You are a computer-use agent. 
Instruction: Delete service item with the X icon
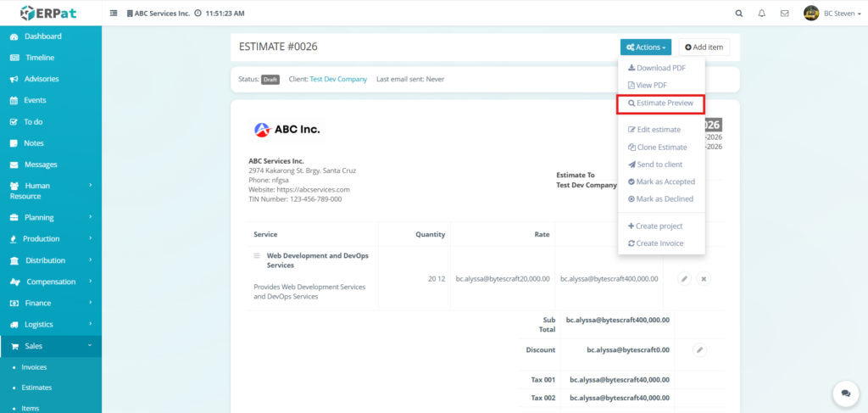tap(704, 278)
